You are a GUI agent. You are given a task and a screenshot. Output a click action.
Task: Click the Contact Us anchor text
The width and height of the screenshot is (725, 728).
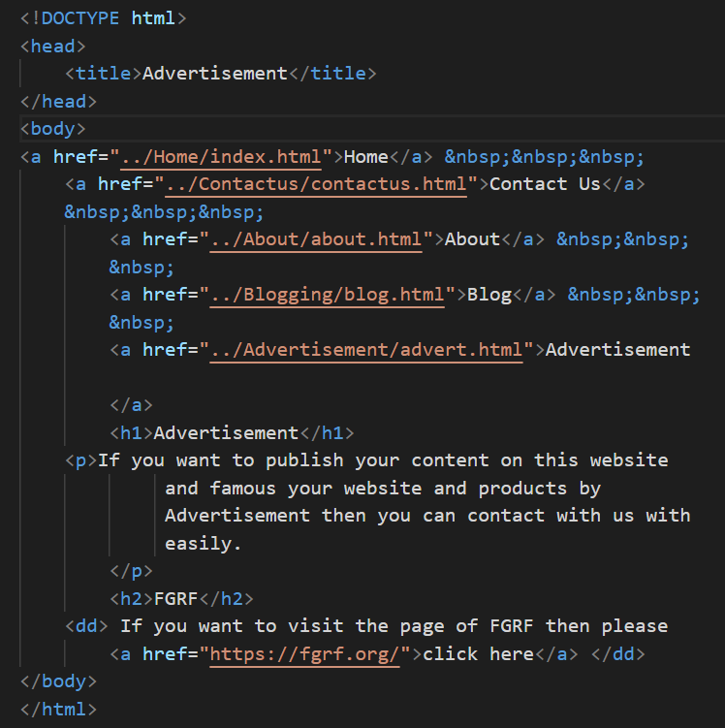(x=545, y=184)
